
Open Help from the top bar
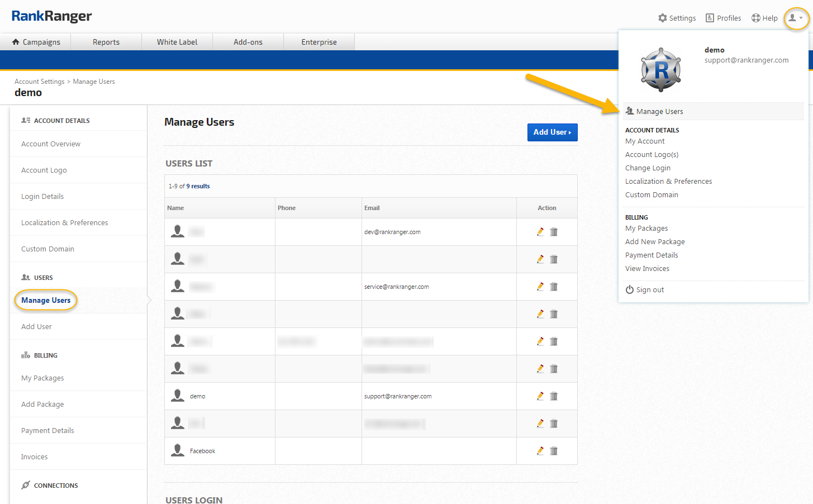[x=764, y=18]
